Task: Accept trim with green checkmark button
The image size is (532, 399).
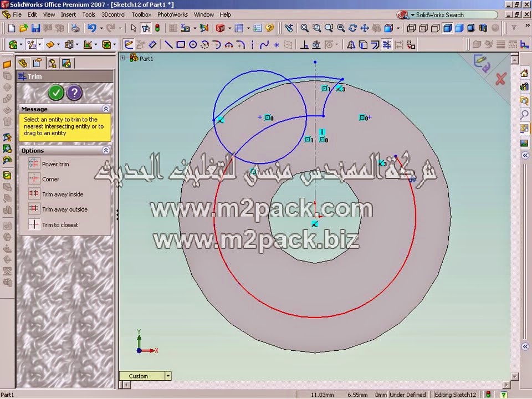Action: coord(57,93)
